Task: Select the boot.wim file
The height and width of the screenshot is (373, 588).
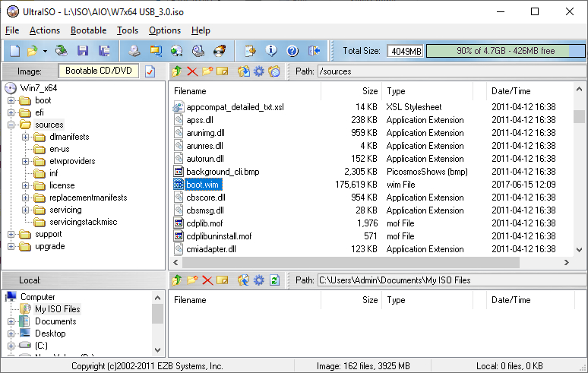Action: tap(203, 185)
